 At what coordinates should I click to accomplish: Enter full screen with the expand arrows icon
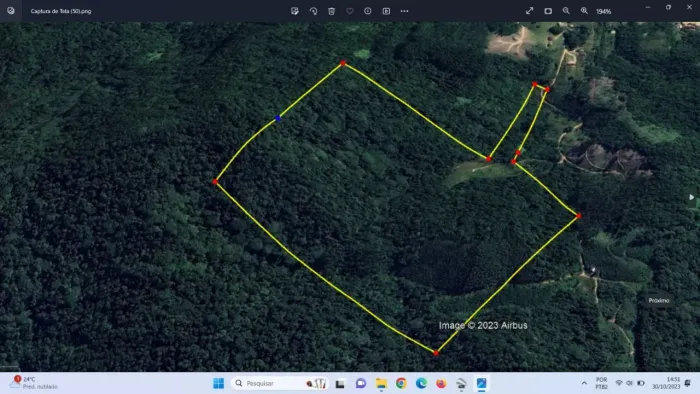pyautogui.click(x=529, y=11)
